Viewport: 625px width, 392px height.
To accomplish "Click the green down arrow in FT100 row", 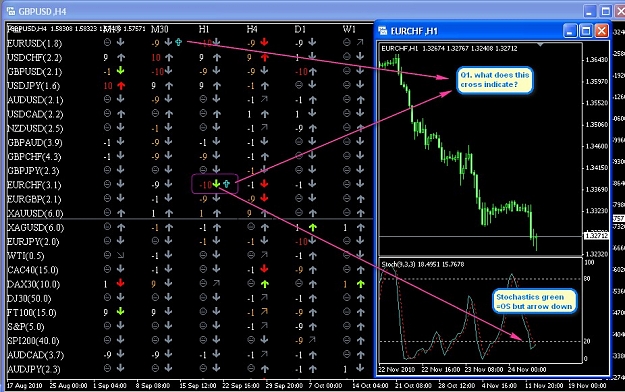I will click(x=120, y=312).
